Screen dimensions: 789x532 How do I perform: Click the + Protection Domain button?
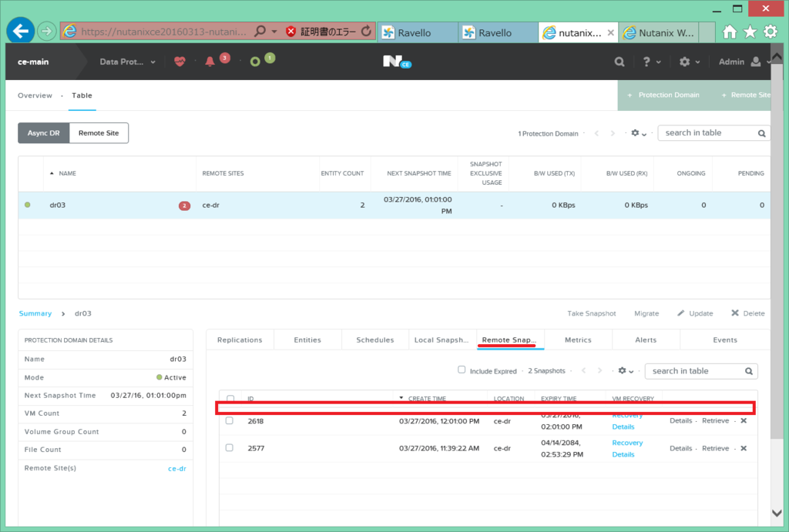663,95
